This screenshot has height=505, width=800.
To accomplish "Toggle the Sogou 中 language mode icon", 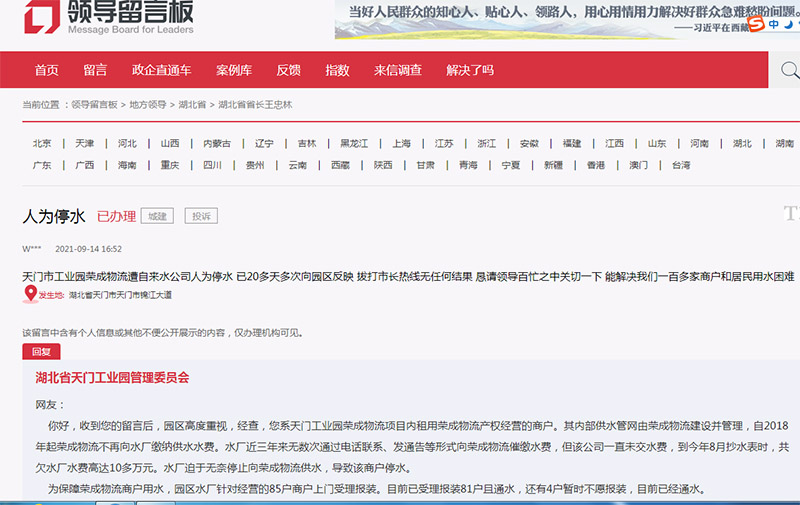I will [775, 24].
